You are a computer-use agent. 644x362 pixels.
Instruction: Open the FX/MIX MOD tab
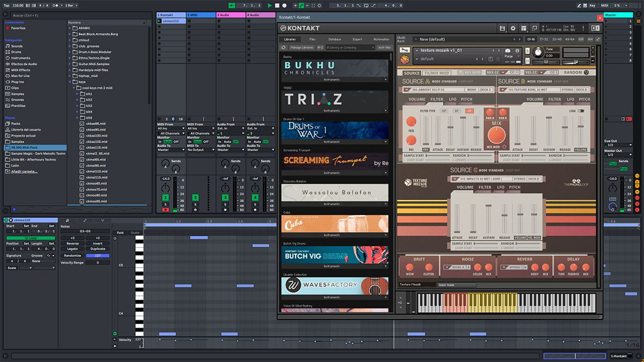tap(437, 72)
